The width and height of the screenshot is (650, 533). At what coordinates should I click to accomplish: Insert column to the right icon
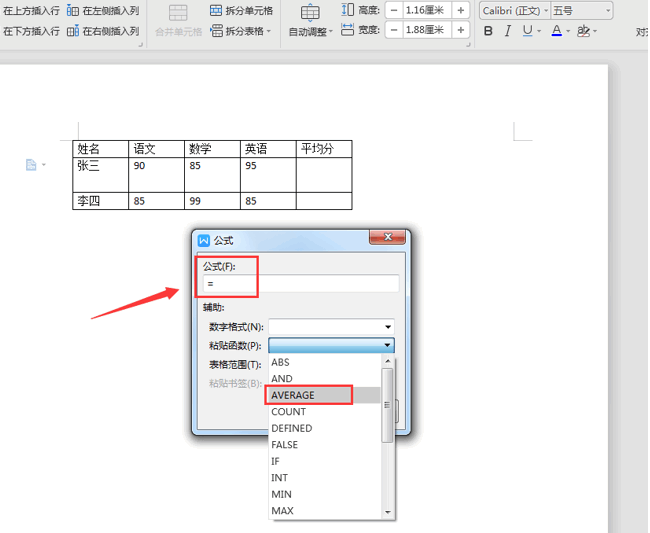point(73,31)
